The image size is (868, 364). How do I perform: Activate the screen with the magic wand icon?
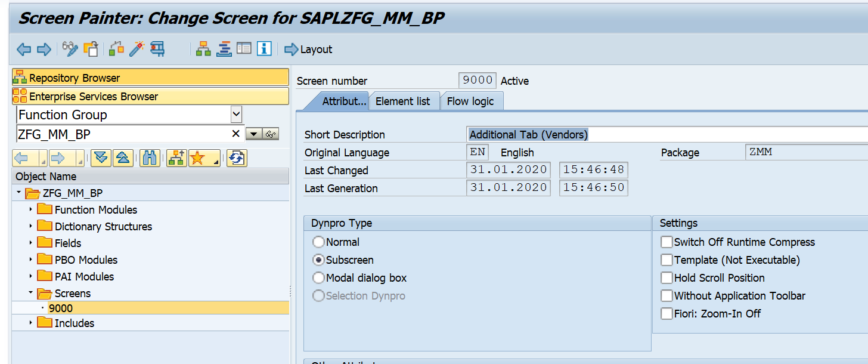(137, 49)
